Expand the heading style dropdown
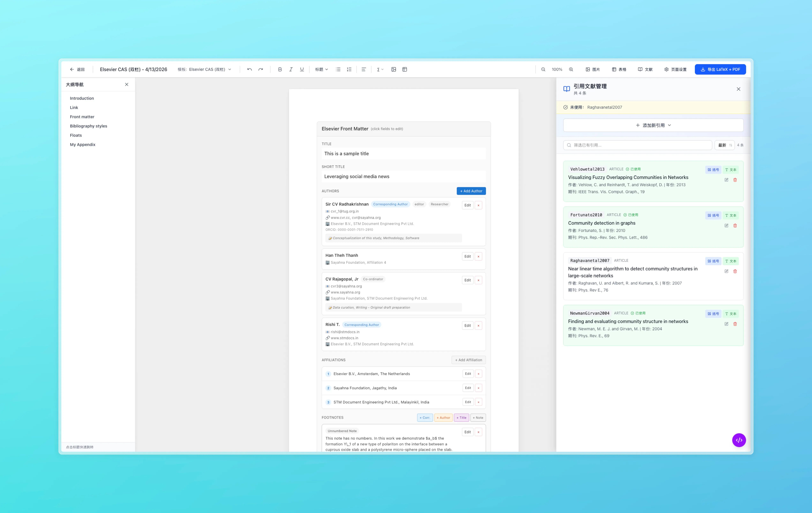 click(321, 69)
